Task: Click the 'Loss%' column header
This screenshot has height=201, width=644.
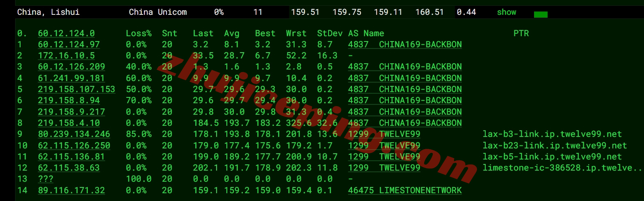Action: pos(139,33)
